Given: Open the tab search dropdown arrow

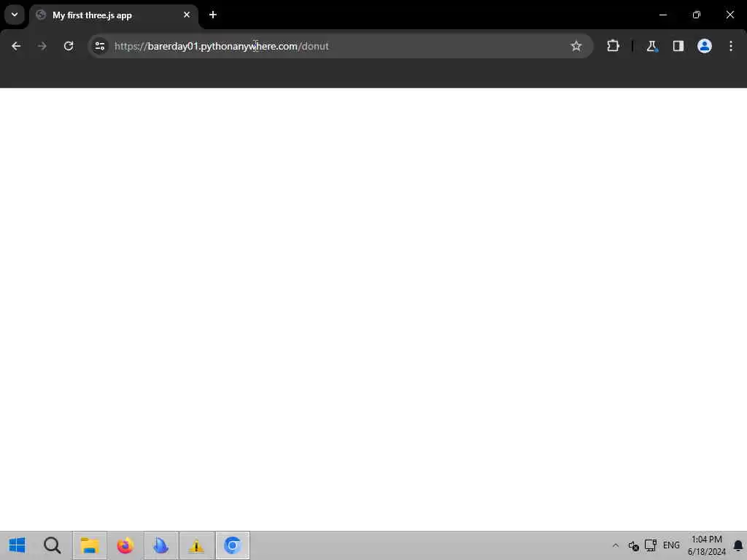Looking at the screenshot, I should 15,15.
